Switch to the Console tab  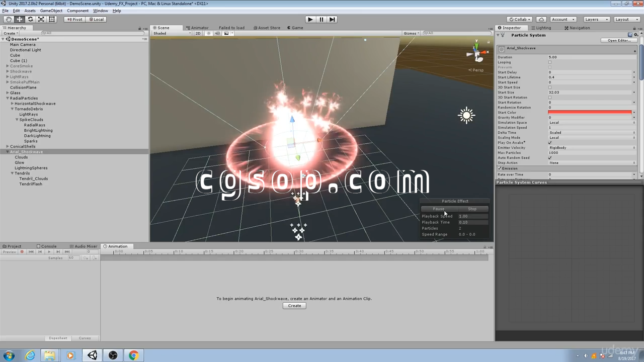tap(46, 246)
